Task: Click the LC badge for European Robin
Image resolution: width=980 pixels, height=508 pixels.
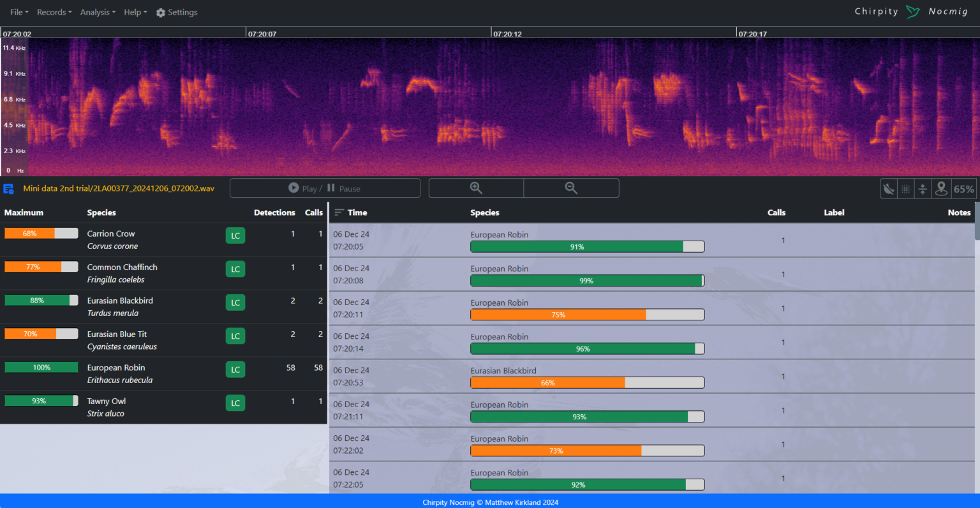Action: point(235,369)
